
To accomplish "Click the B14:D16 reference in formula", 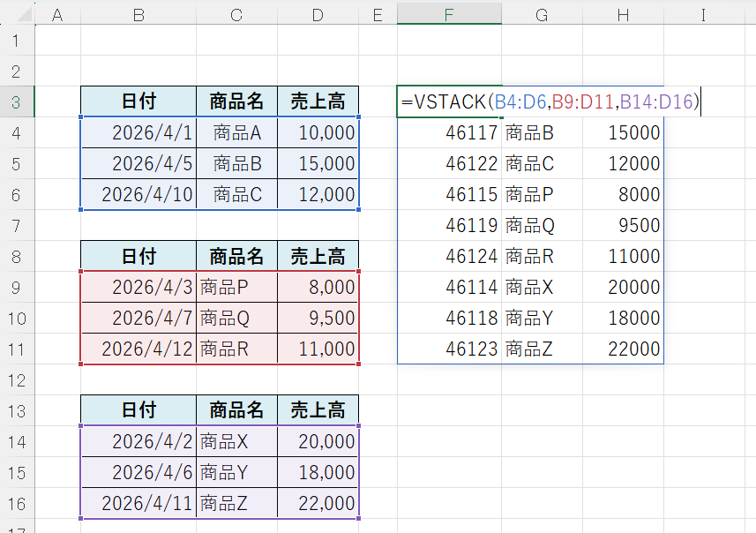I will (655, 102).
